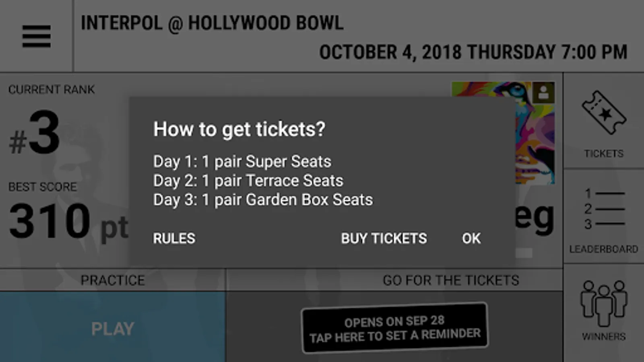Image resolution: width=644 pixels, height=362 pixels.
Task: Tap the Tickets icon
Action: pos(604,113)
